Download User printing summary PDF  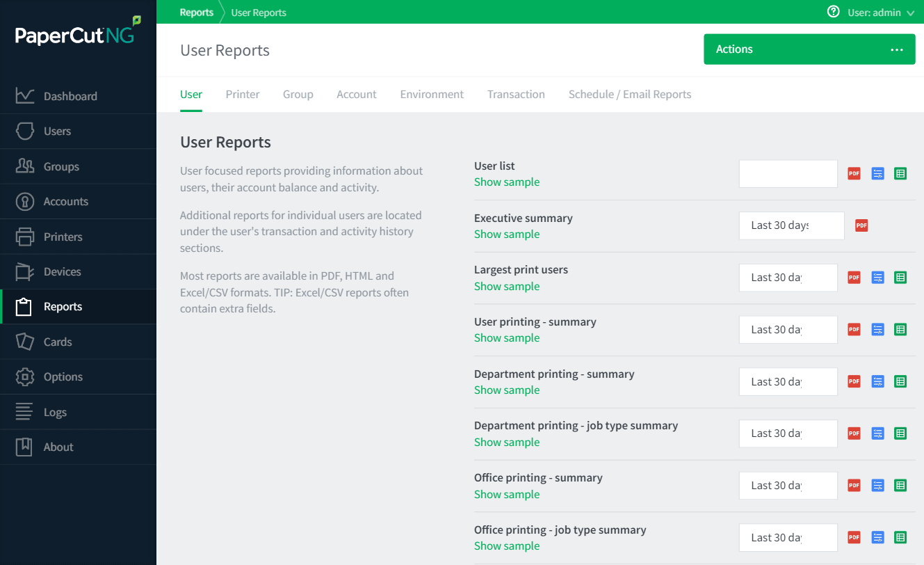(x=854, y=329)
